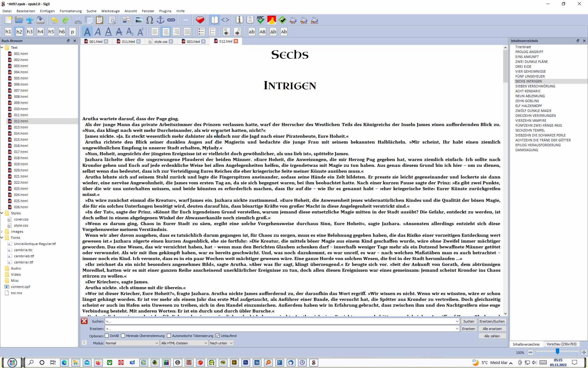Apply italic text formatting icon
Screen dimensions: 588x368
[98, 32]
